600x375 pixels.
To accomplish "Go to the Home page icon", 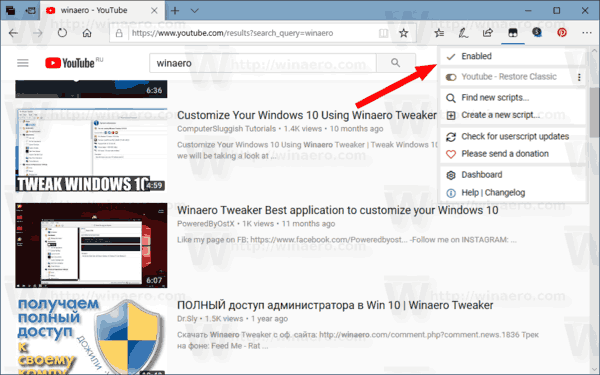I will click(x=87, y=33).
